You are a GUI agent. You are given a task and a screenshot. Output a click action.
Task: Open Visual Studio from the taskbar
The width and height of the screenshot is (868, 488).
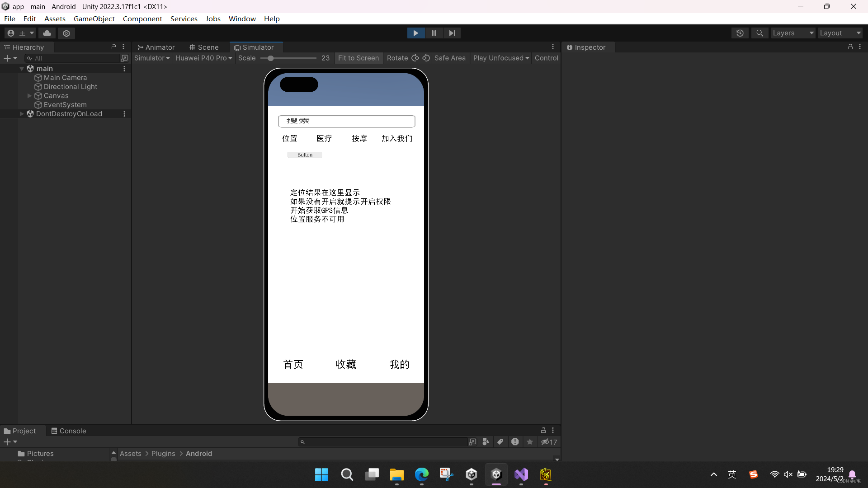(521, 474)
